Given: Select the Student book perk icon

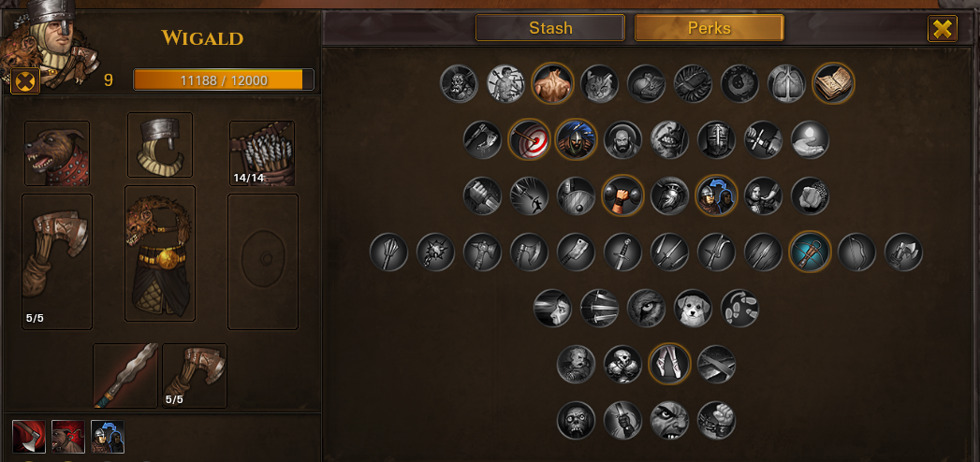Looking at the screenshot, I should pyautogui.click(x=834, y=83).
